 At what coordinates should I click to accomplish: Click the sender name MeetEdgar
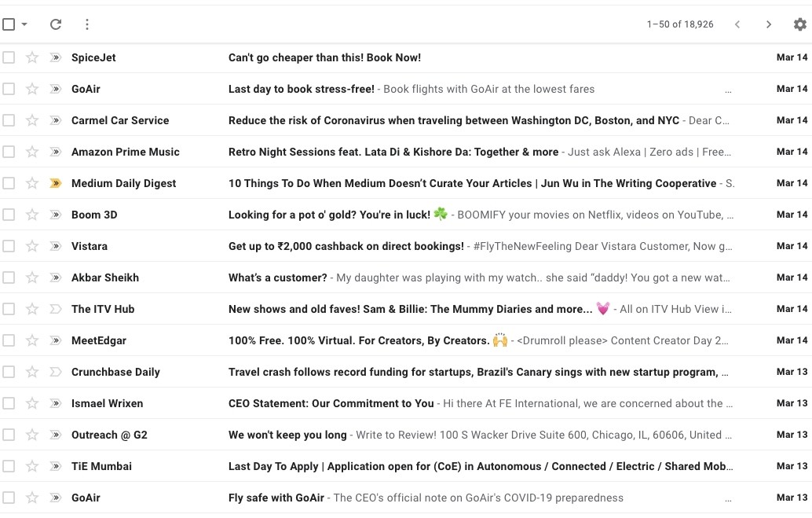(99, 340)
